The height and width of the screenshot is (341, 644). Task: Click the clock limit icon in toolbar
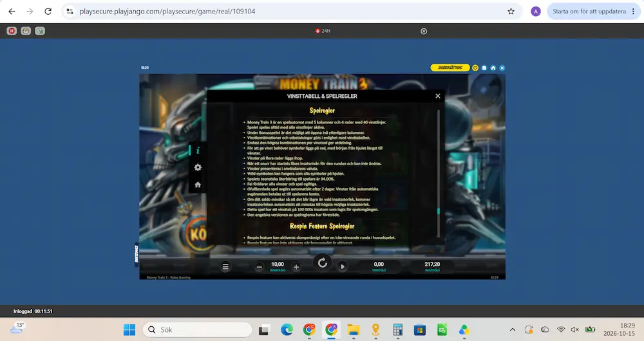(x=26, y=31)
